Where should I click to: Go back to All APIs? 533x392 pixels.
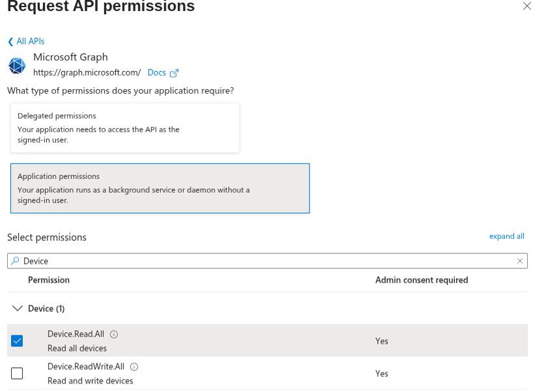pyautogui.click(x=30, y=41)
